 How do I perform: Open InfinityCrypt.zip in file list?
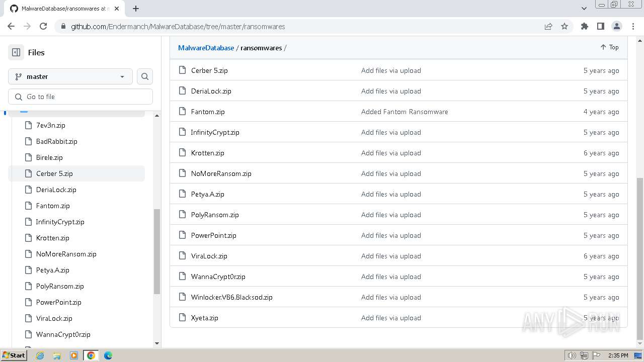[x=215, y=132]
